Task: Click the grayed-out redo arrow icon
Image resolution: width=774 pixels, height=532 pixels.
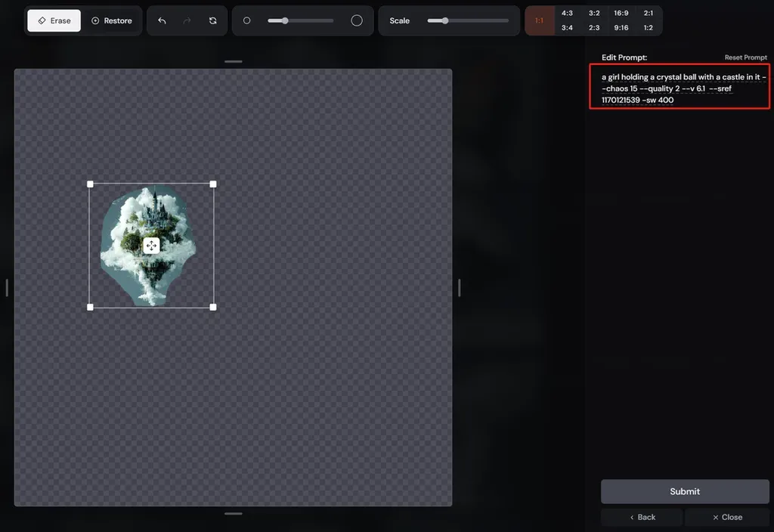Action: pyautogui.click(x=187, y=20)
